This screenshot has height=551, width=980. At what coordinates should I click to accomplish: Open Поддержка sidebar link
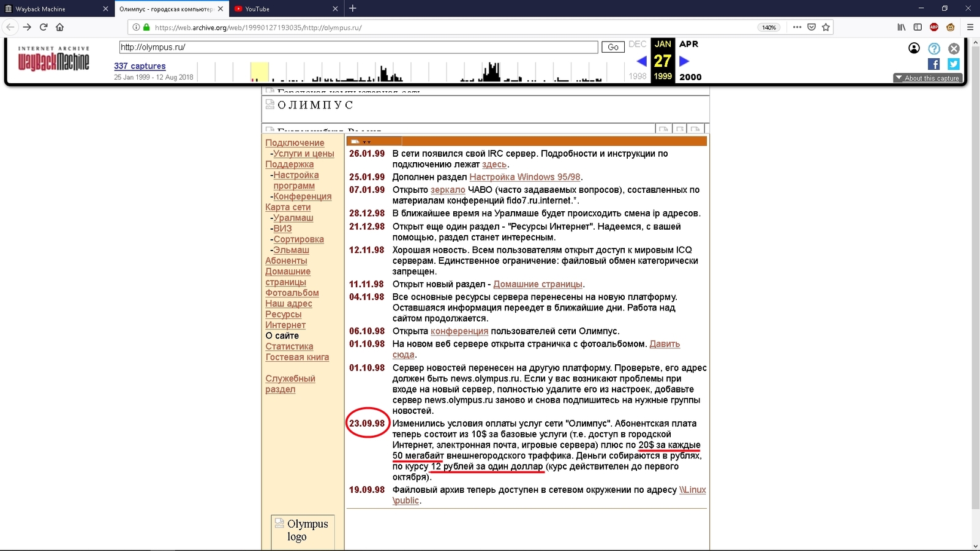(x=289, y=164)
